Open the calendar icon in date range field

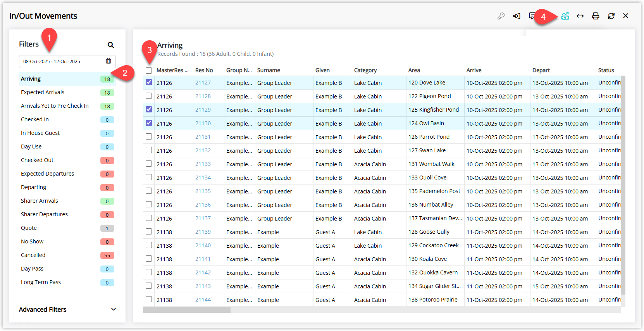108,61
